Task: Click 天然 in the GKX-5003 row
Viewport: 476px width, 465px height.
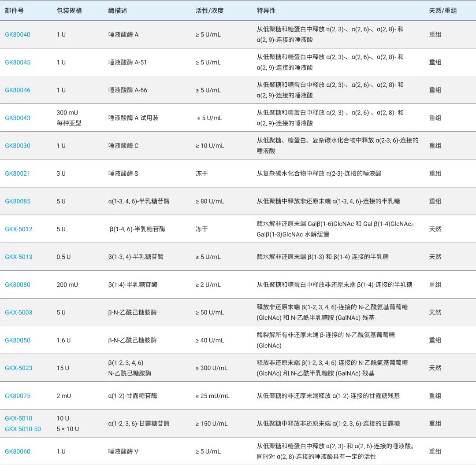Action: pos(435,313)
